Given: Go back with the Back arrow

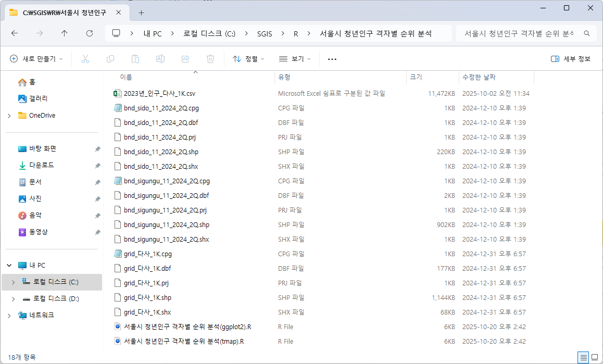Looking at the screenshot, I should coord(15,33).
